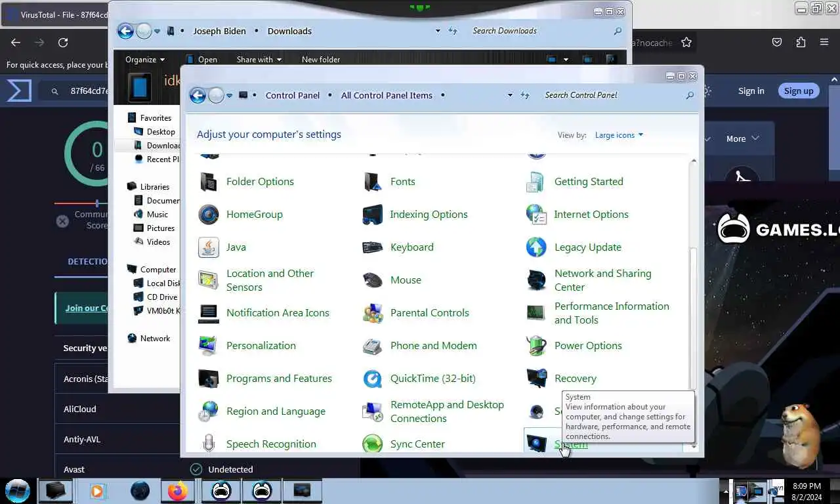Select the Joseph Biden breadcrumb
Image resolution: width=840 pixels, height=504 pixels.
tap(219, 31)
